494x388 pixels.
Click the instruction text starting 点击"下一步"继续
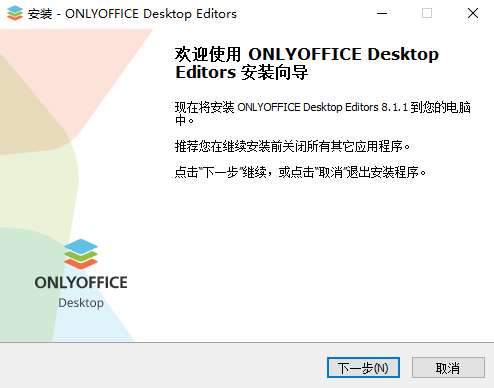pos(300,172)
